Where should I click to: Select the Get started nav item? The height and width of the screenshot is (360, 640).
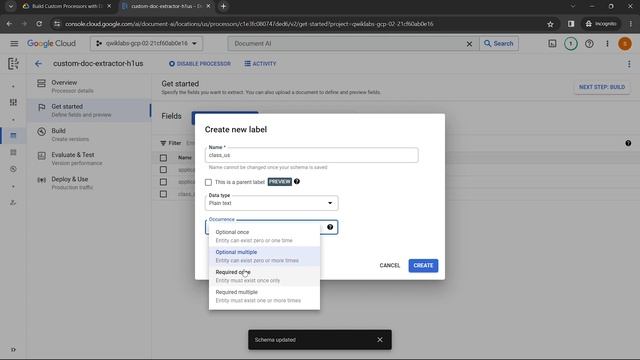[89, 110]
